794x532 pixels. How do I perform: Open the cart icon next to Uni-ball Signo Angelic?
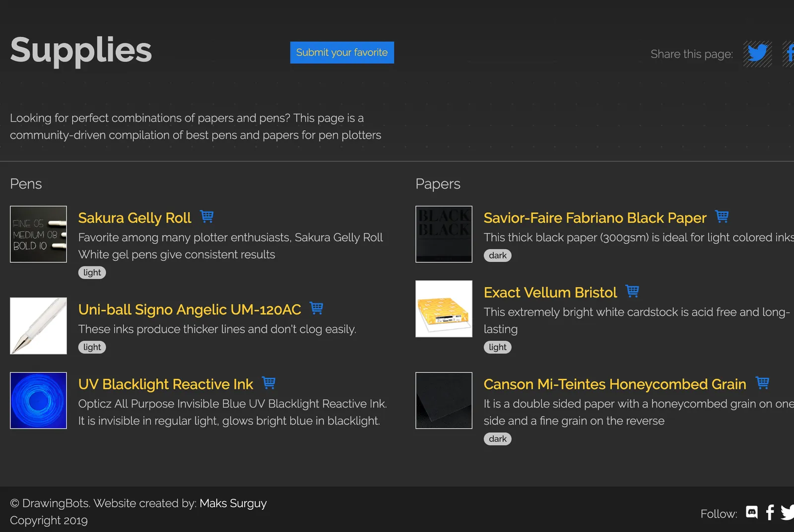coord(317,308)
